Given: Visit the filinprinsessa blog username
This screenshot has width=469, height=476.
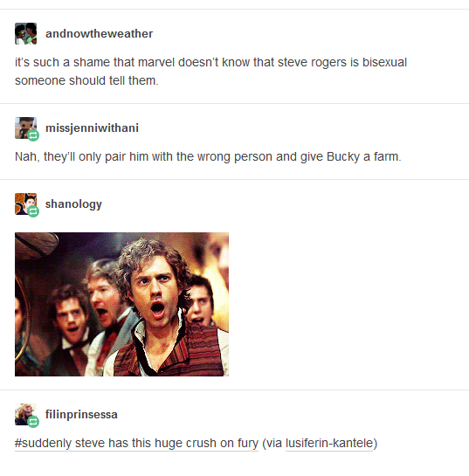Looking at the screenshot, I should 81,414.
